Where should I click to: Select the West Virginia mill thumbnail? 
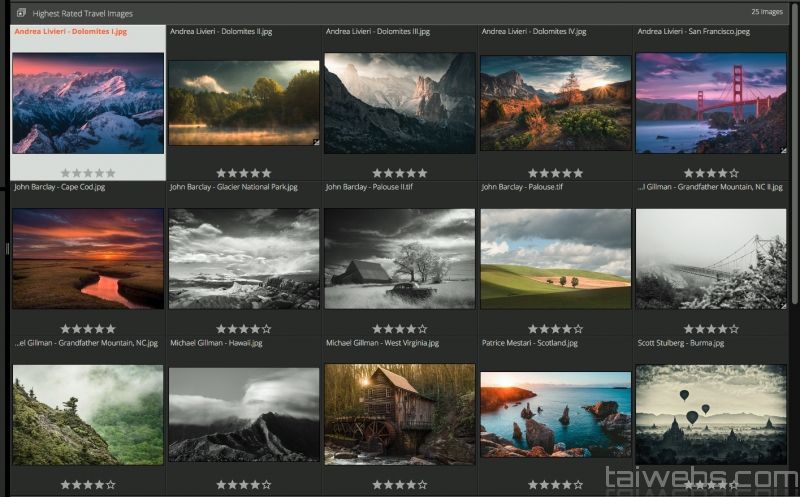399,413
